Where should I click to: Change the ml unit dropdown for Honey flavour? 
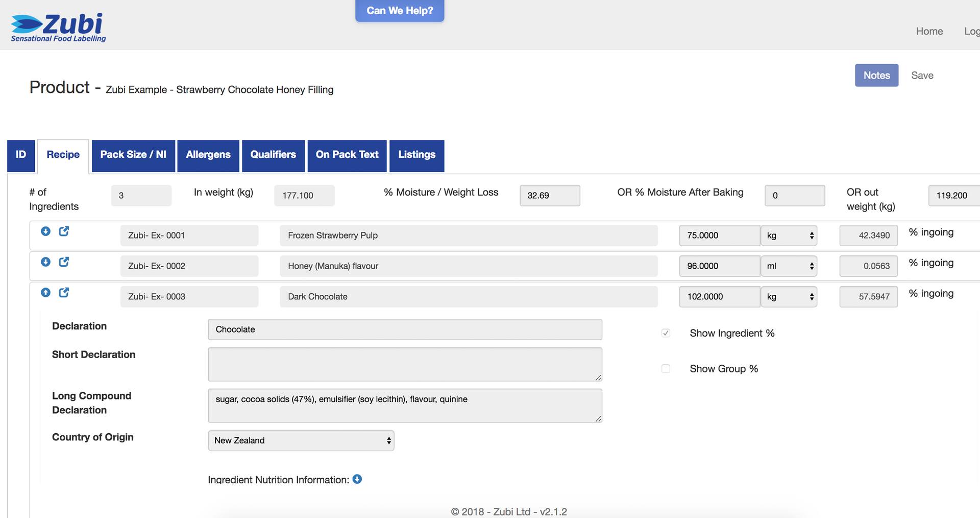pos(789,266)
